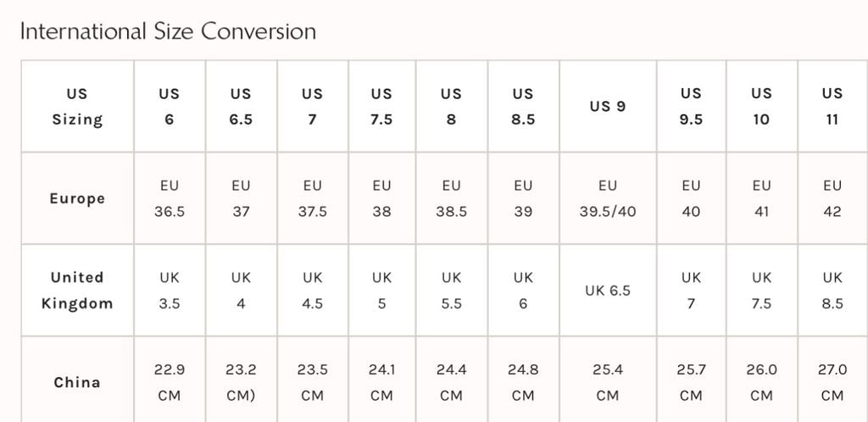The width and height of the screenshot is (868, 422).
Task: Click the US 6.5 column header
Action: [x=241, y=107]
